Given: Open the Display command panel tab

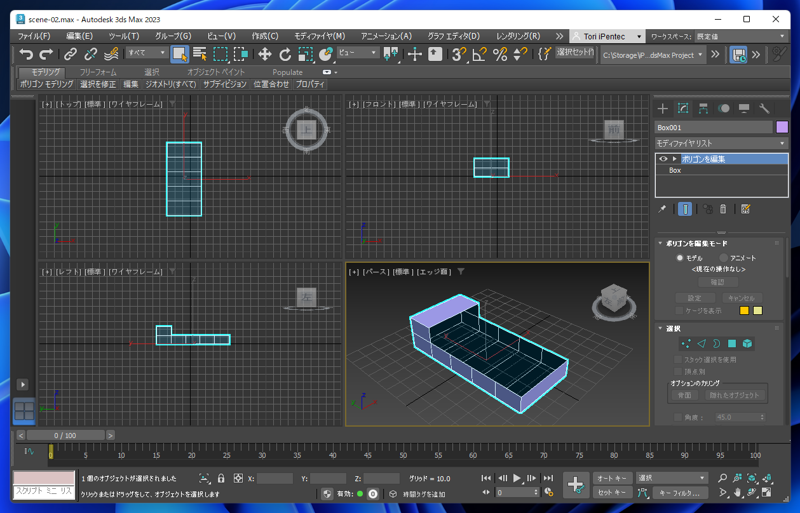Looking at the screenshot, I should (744, 108).
